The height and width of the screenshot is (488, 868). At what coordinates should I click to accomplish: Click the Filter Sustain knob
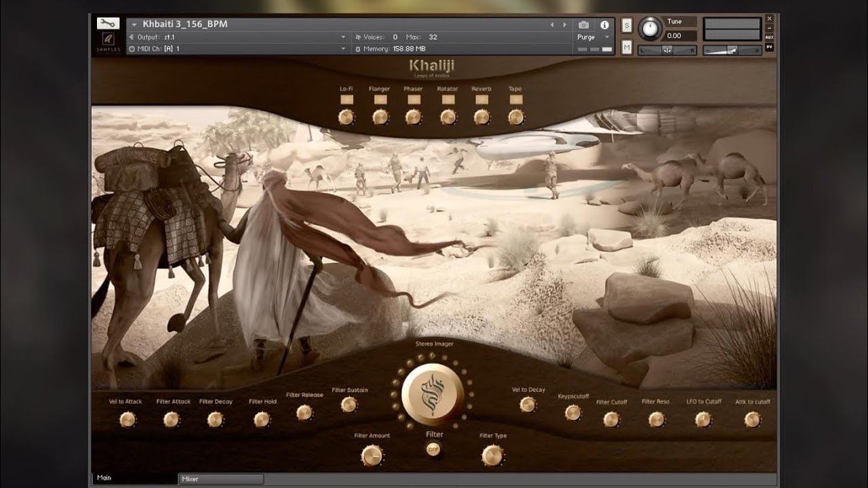pyautogui.click(x=349, y=405)
